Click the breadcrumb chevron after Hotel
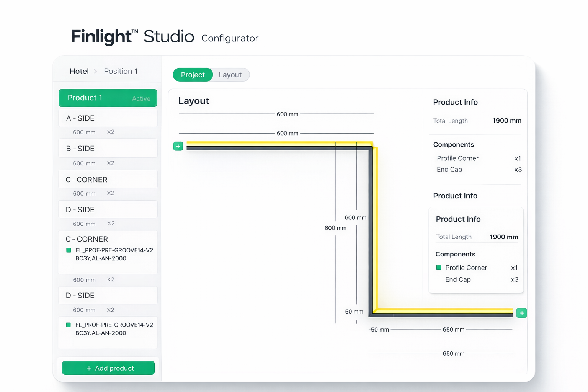588x392 pixels. 95,71
